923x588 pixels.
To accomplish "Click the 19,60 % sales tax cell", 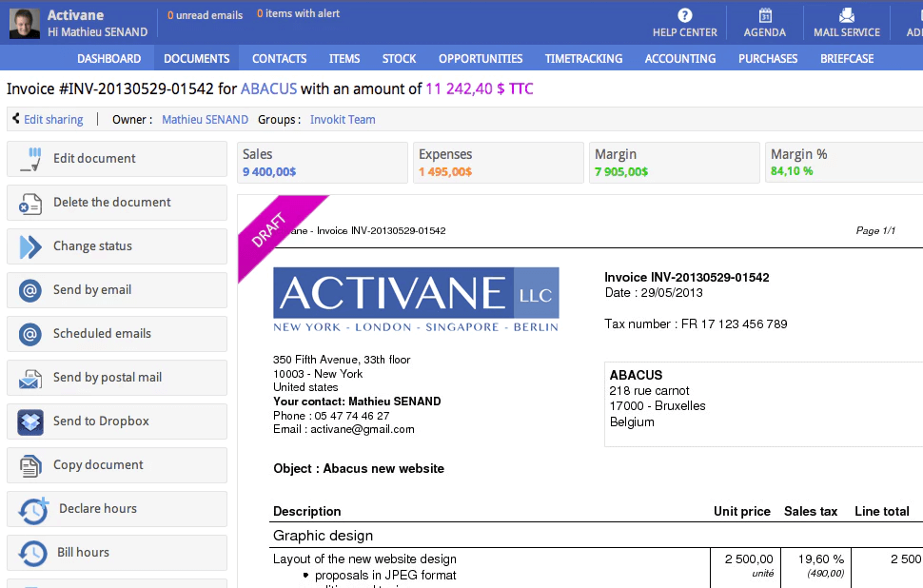I will (815, 565).
